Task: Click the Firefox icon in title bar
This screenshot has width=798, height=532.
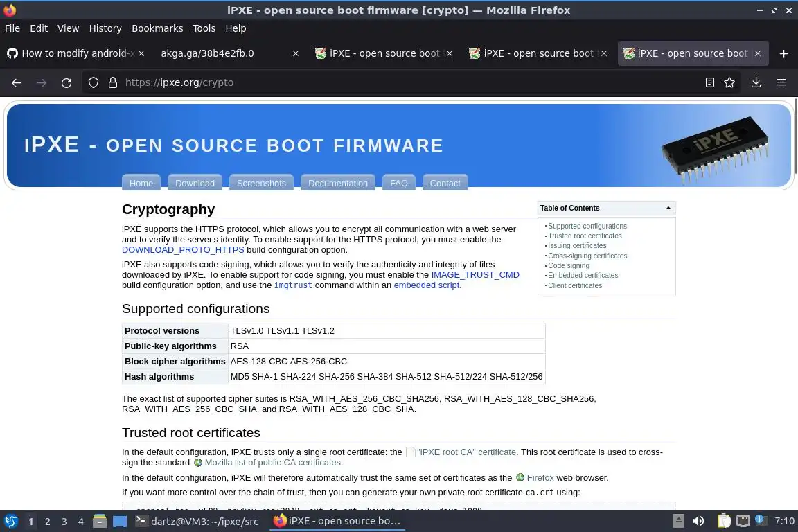Action: click(x=9, y=10)
